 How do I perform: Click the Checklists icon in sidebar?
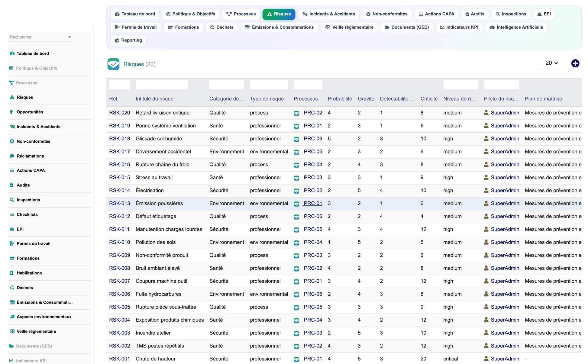coord(12,214)
